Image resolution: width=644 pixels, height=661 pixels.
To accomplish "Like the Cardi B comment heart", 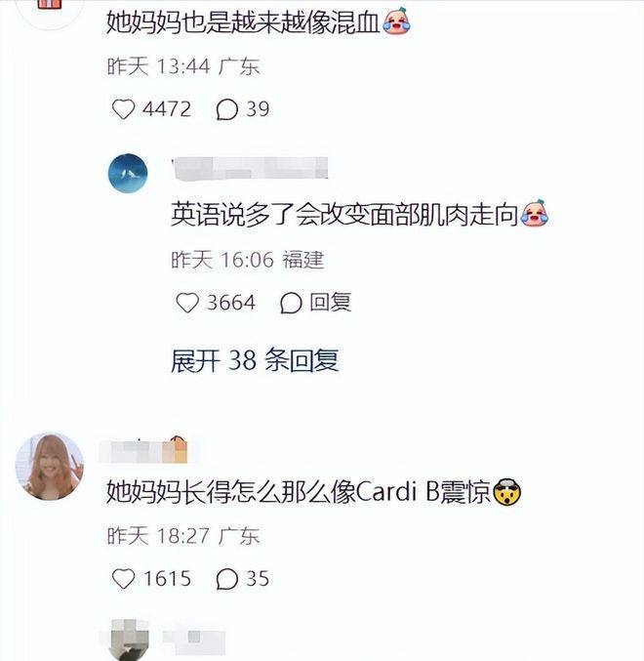I will tap(123, 579).
